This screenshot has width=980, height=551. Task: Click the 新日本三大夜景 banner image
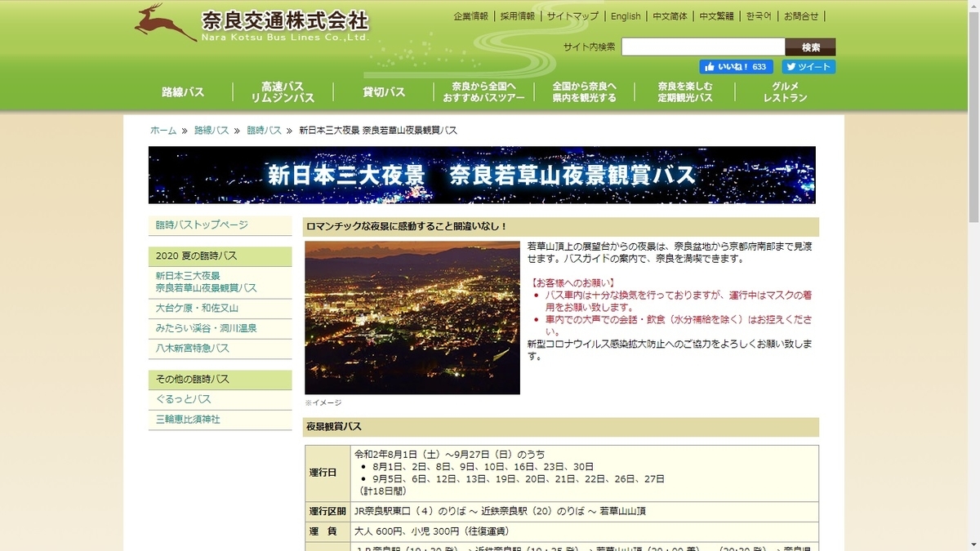pyautogui.click(x=482, y=175)
